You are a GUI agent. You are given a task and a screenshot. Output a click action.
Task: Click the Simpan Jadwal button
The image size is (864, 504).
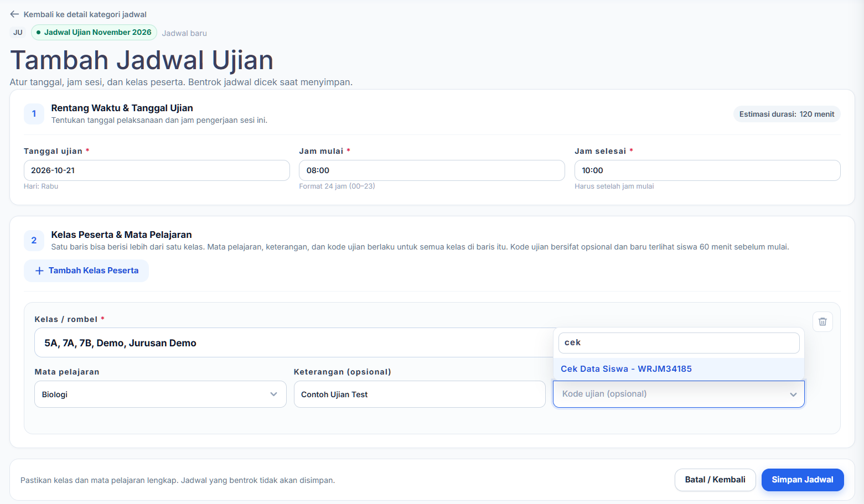[x=803, y=480]
